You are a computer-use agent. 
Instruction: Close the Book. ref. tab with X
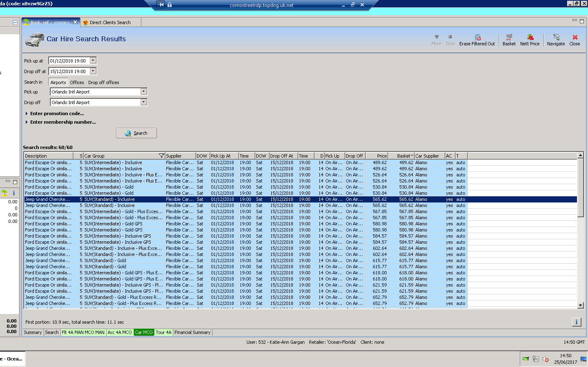coord(75,22)
